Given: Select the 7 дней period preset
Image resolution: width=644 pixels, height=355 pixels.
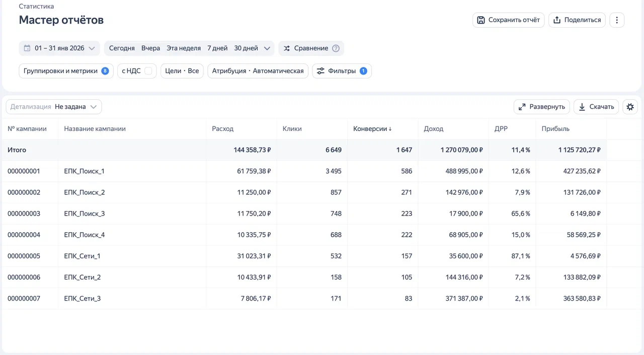Looking at the screenshot, I should [x=217, y=48].
